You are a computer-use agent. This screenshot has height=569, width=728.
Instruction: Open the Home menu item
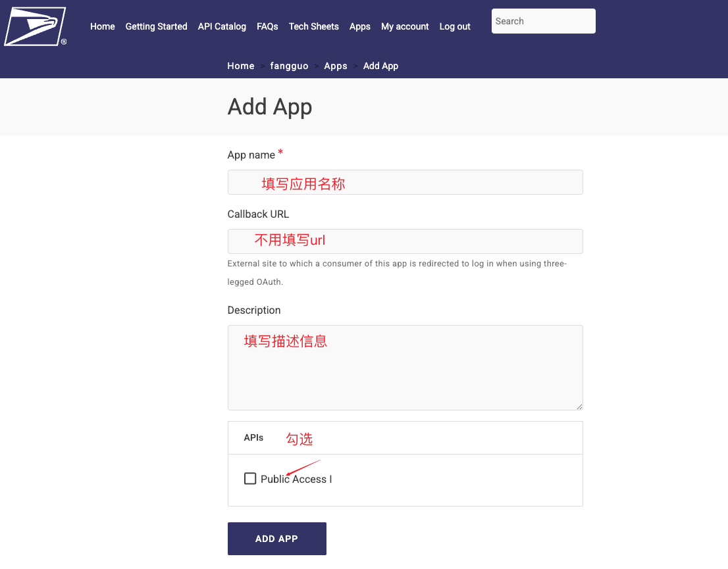click(x=102, y=26)
